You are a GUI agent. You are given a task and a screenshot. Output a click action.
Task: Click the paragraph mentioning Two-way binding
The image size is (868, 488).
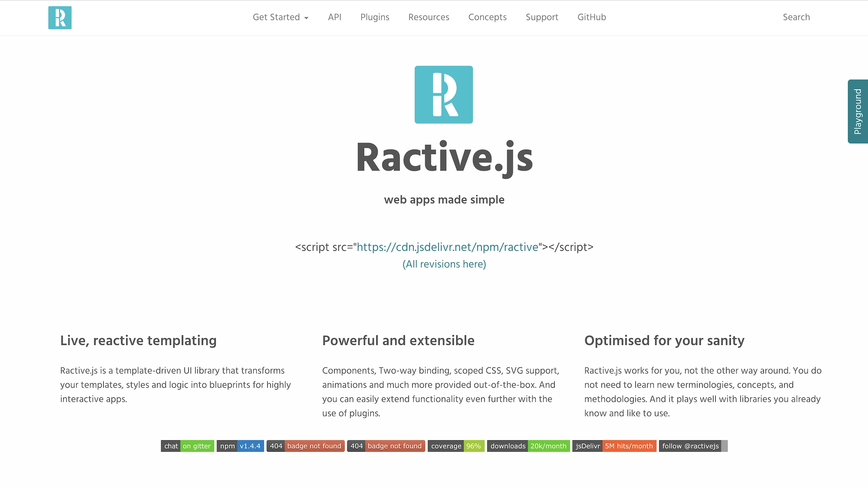tap(441, 392)
